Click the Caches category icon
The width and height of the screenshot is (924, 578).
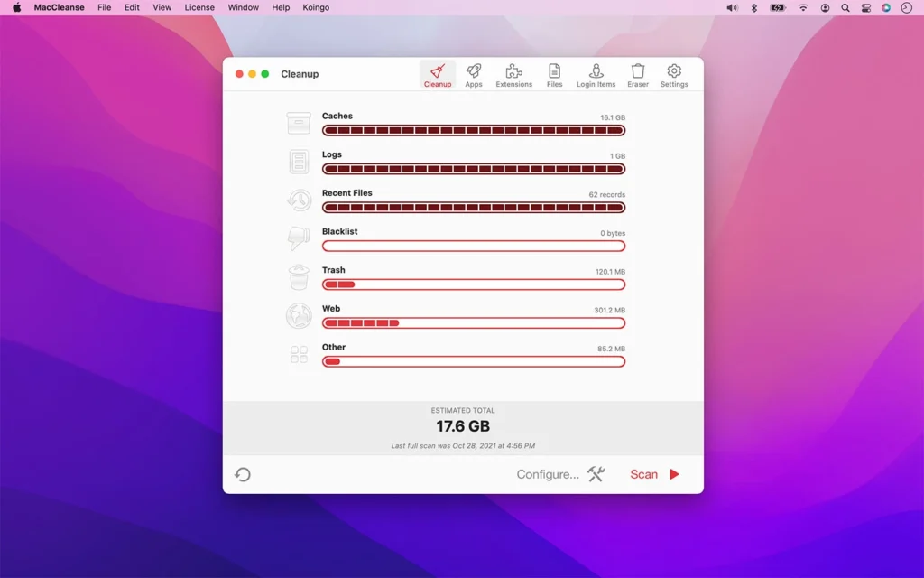(x=298, y=123)
